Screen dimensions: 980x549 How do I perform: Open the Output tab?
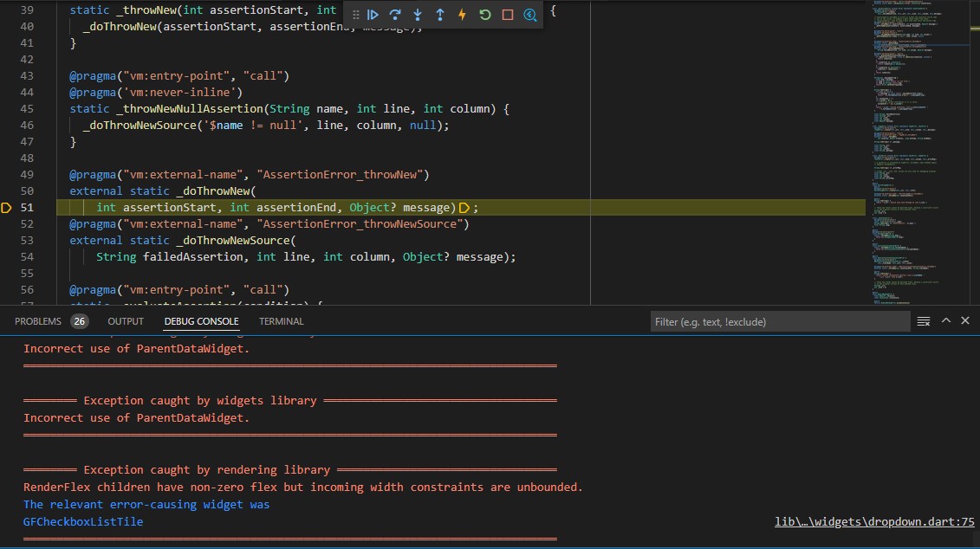click(126, 321)
